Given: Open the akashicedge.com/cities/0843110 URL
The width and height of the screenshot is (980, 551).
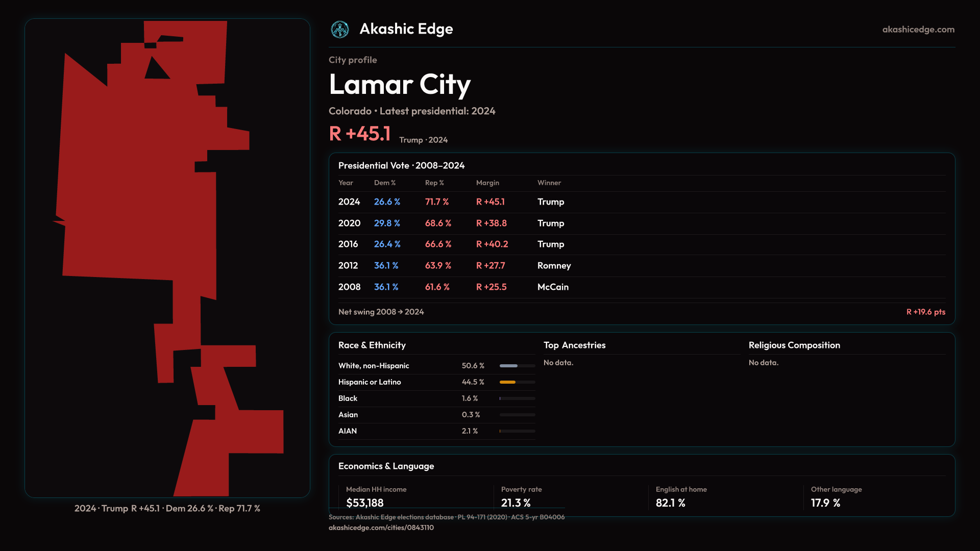Looking at the screenshot, I should point(381,528).
